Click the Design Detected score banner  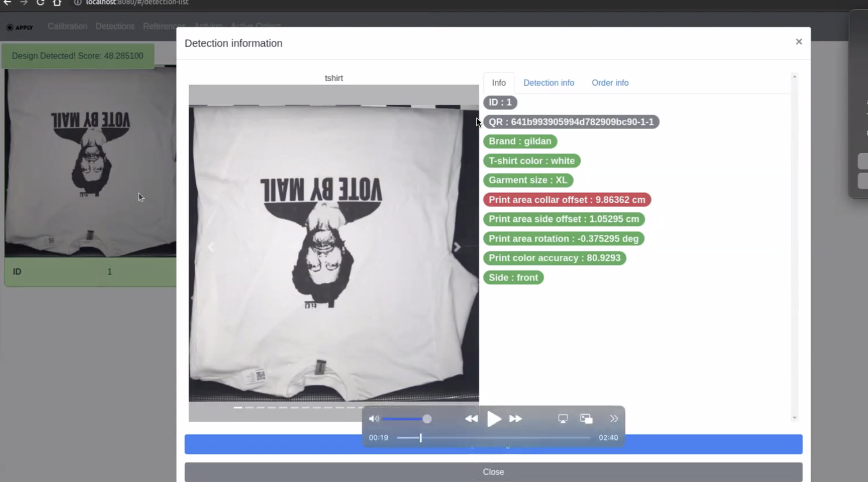78,56
